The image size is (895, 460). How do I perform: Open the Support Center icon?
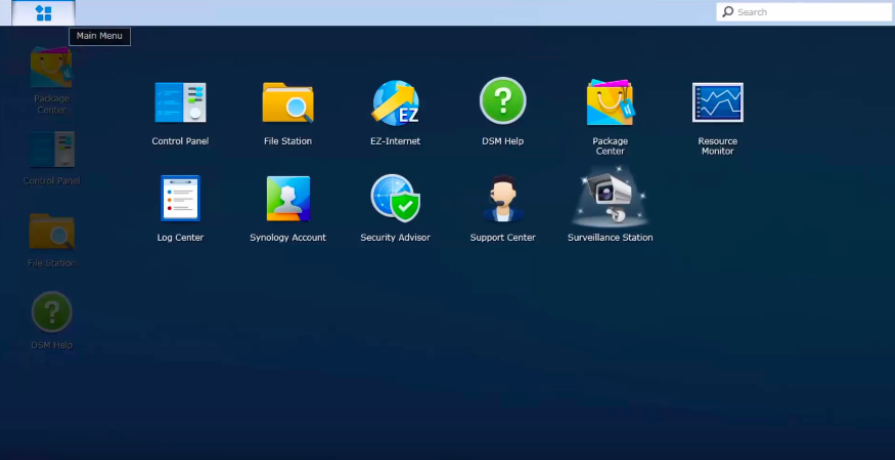pos(503,198)
